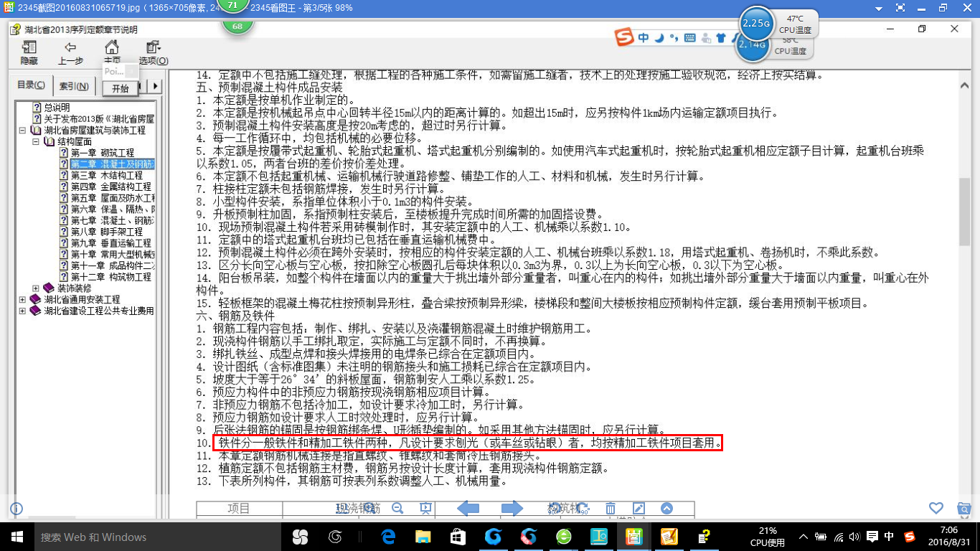Expand the 湖北省建设工程公共专业费用 node

click(23, 311)
